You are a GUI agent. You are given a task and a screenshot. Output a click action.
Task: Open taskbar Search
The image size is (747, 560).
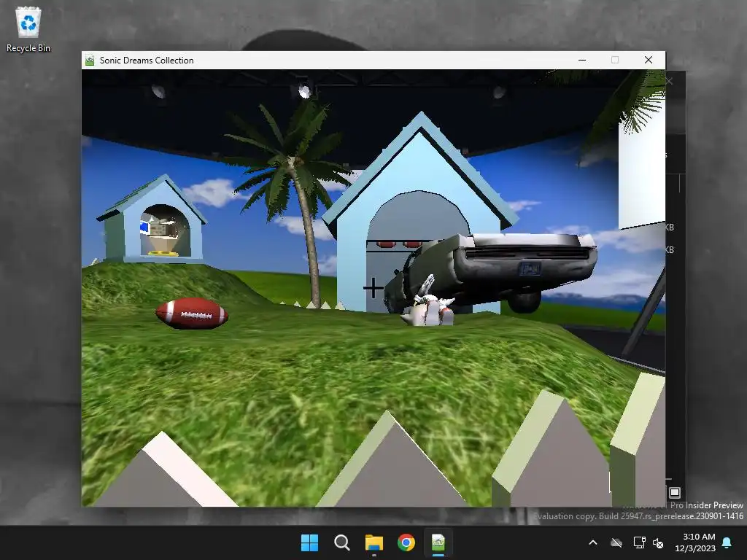[x=341, y=542]
